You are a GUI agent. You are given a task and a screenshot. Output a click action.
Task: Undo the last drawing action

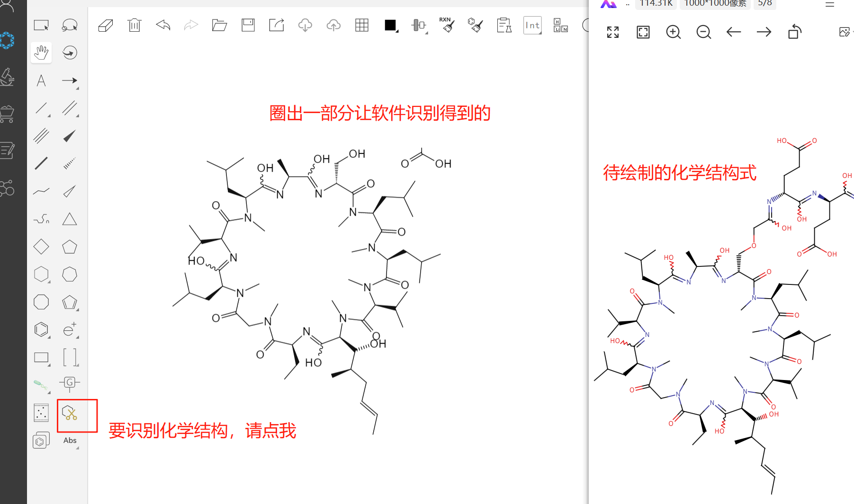pyautogui.click(x=163, y=25)
